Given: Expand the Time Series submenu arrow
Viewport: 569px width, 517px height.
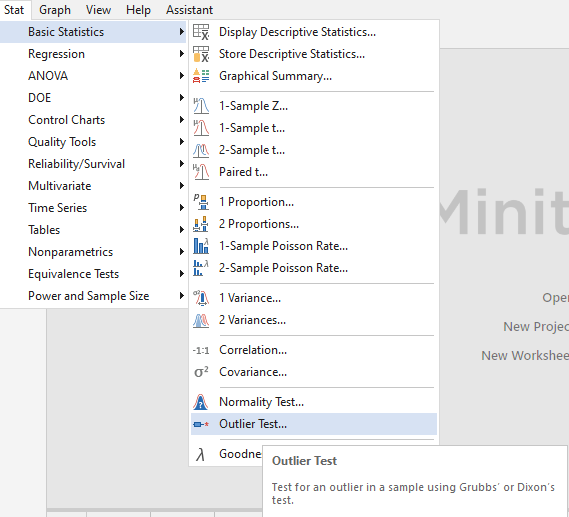Looking at the screenshot, I should (x=181, y=208).
